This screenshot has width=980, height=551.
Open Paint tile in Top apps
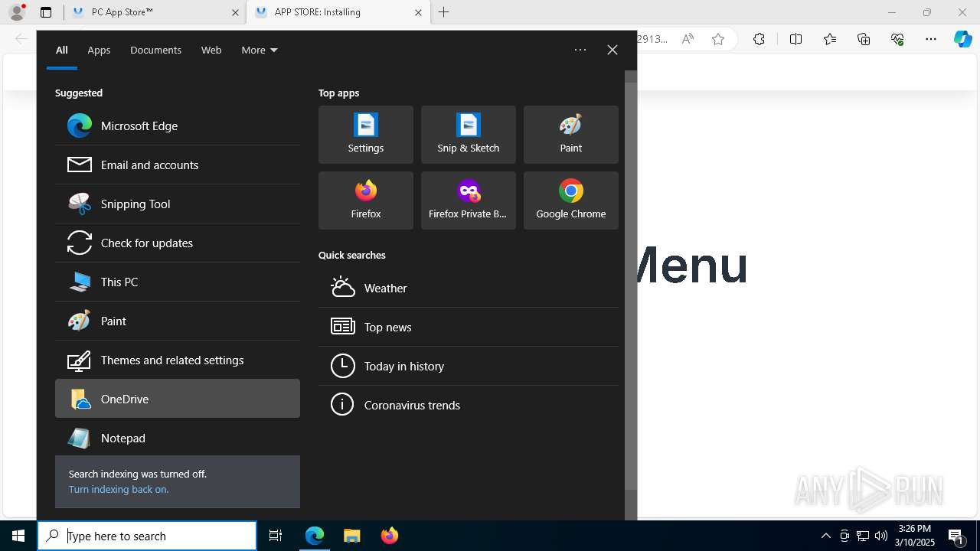point(571,135)
